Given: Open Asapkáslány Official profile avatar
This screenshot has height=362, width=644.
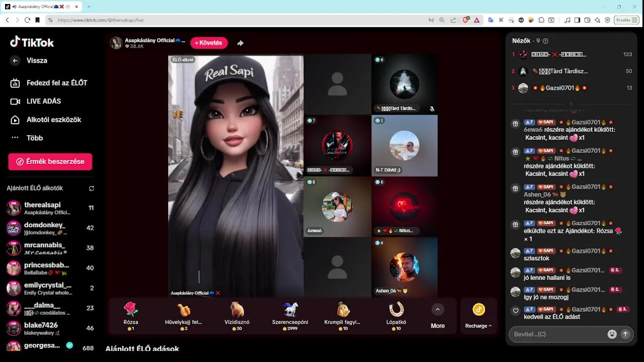Looking at the screenshot, I should (x=116, y=43).
